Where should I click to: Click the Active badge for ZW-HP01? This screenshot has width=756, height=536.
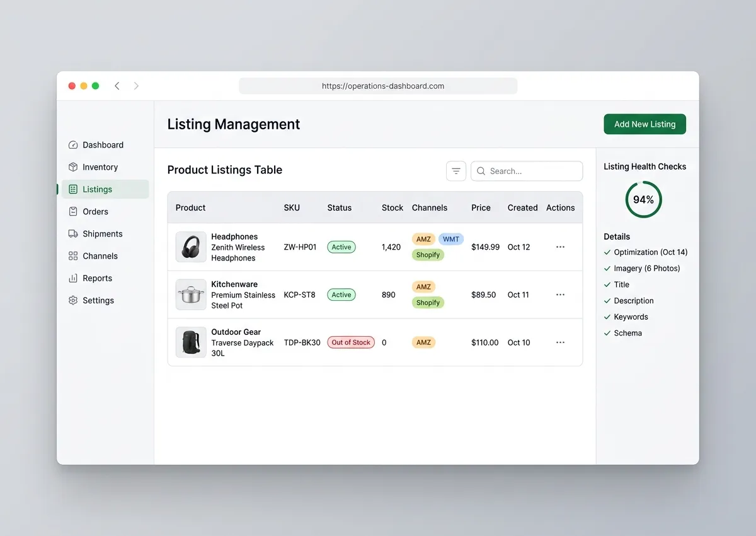(341, 247)
